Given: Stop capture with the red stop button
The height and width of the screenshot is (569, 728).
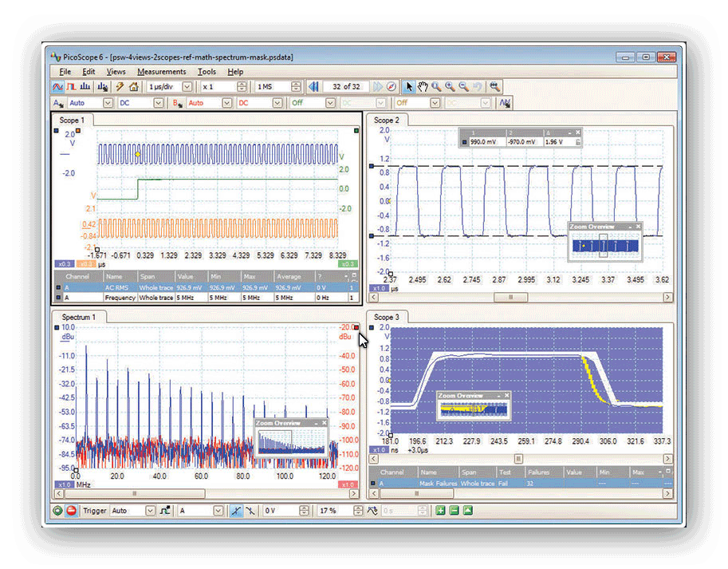Looking at the screenshot, I should 69,511.
